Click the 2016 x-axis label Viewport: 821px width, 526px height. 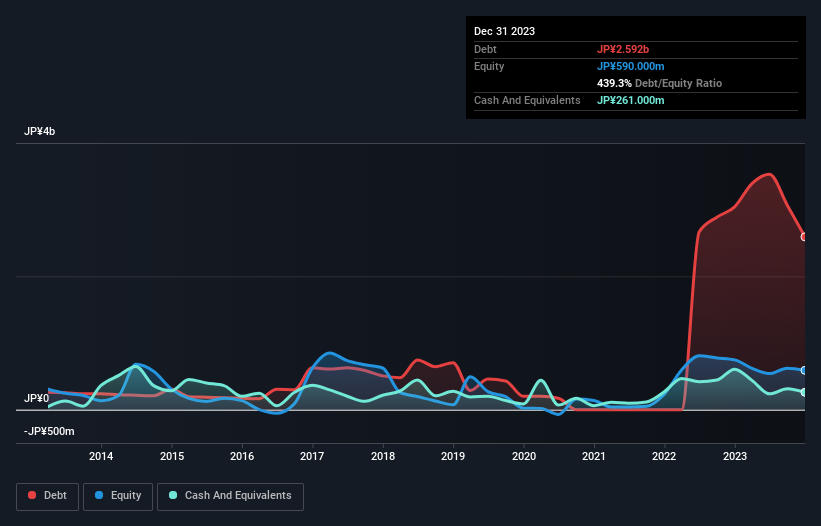[242, 456]
